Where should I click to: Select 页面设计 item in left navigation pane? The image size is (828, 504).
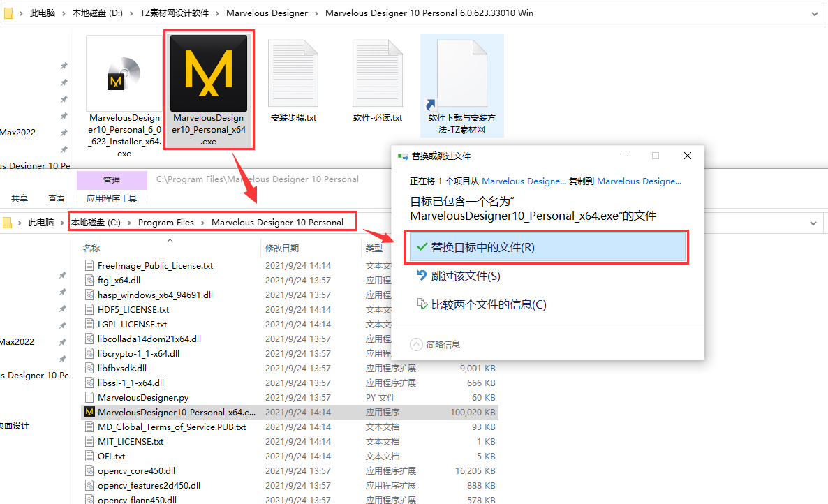15,425
